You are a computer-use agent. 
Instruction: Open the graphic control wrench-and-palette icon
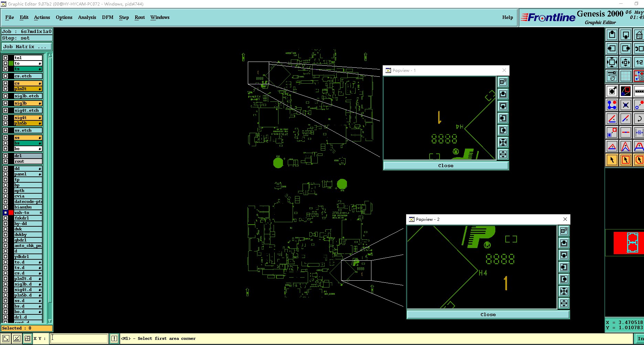tap(612, 76)
